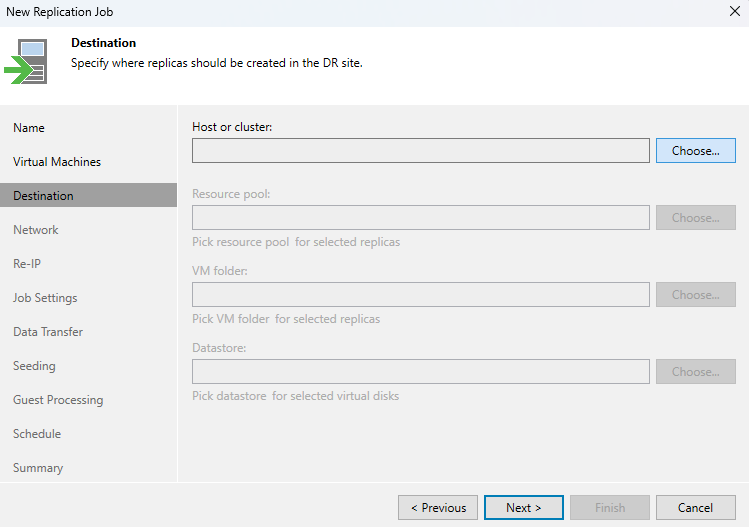The image size is (749, 527).
Task: Click the replication job wizard icon
Action: pos(26,62)
